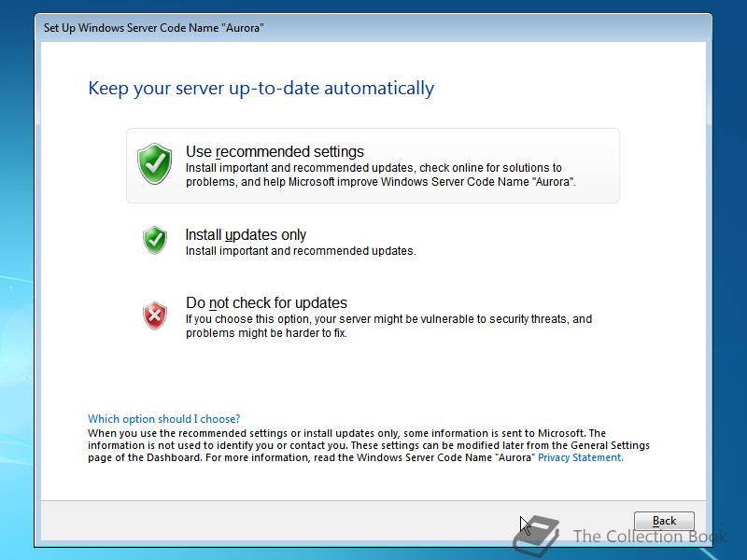This screenshot has width=747, height=560.
Task: Click the heading Keep your server up-to-date automatically
Action: point(261,89)
